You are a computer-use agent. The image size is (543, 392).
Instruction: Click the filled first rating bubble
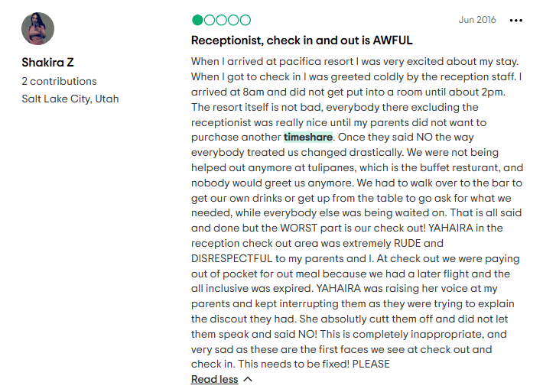coord(197,20)
